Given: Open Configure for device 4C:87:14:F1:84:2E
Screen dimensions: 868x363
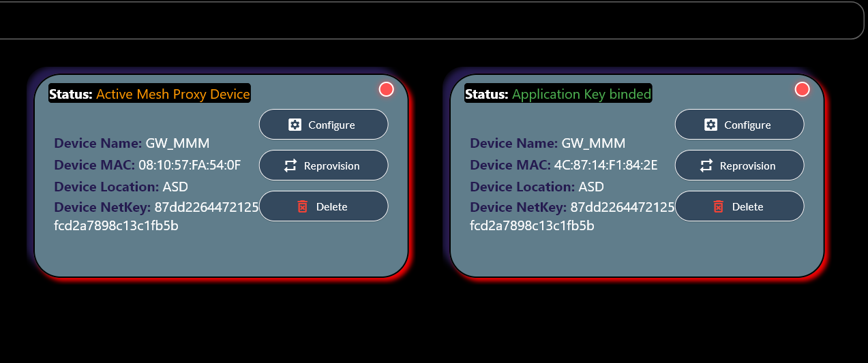Looking at the screenshot, I should pos(739,125).
